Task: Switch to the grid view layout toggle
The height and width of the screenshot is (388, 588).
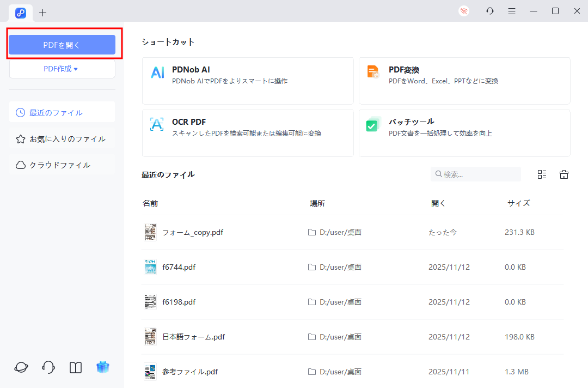Action: (542, 174)
